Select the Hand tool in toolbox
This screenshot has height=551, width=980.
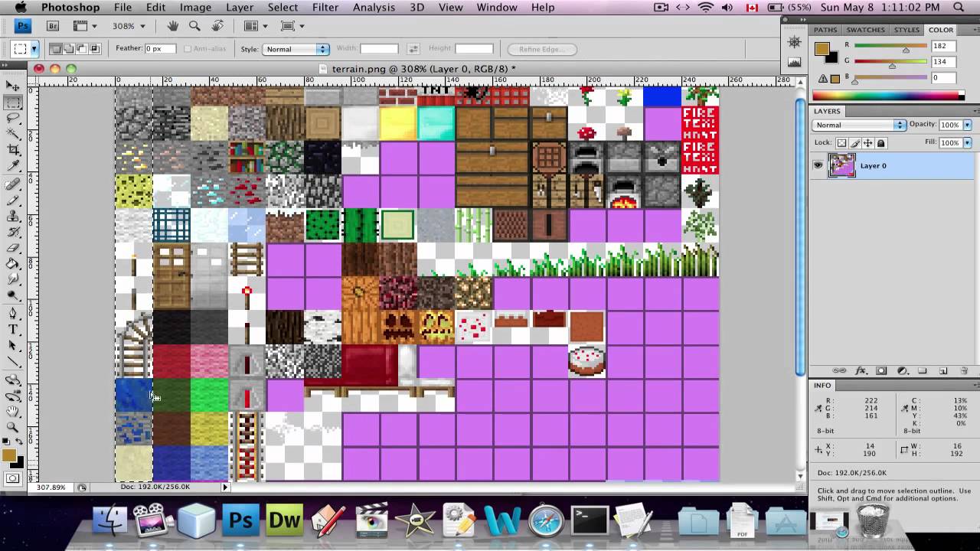tap(13, 412)
